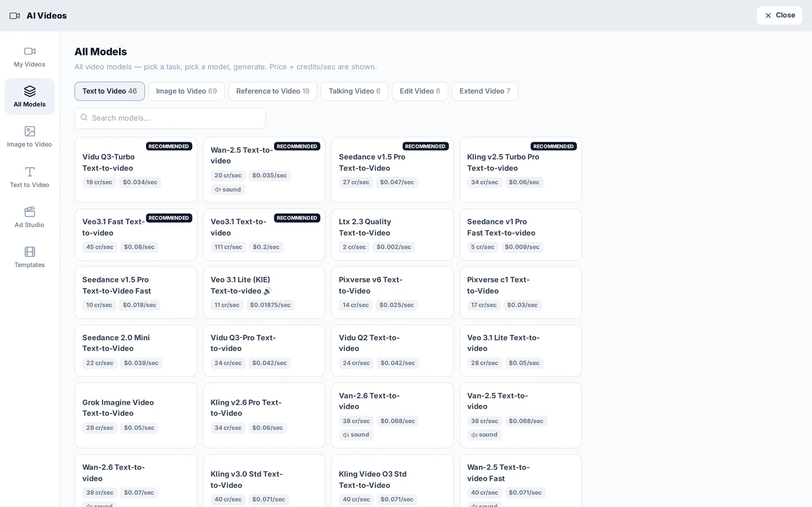
Task: Select Kling v3.0 Std Text-to-Video card
Action: coord(264,480)
